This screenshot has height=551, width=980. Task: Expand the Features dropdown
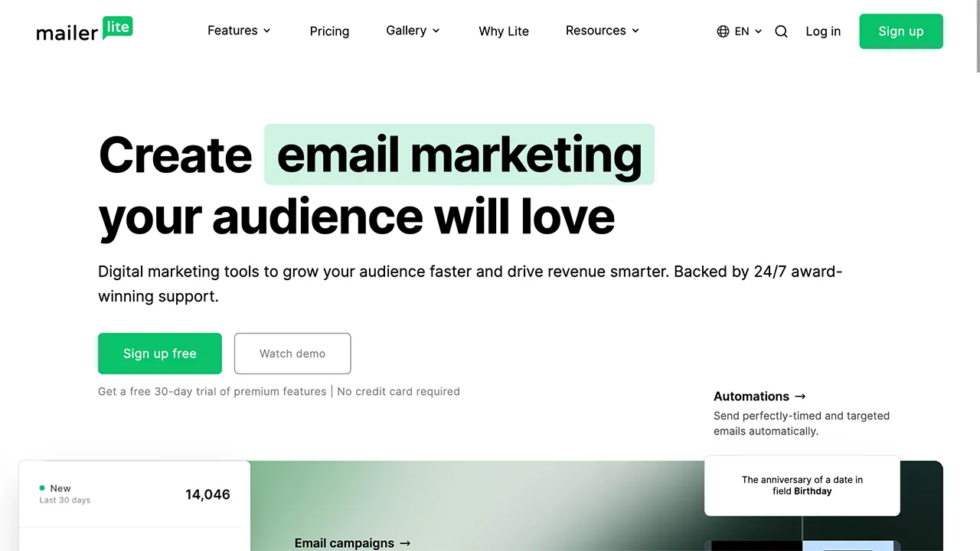pos(239,31)
